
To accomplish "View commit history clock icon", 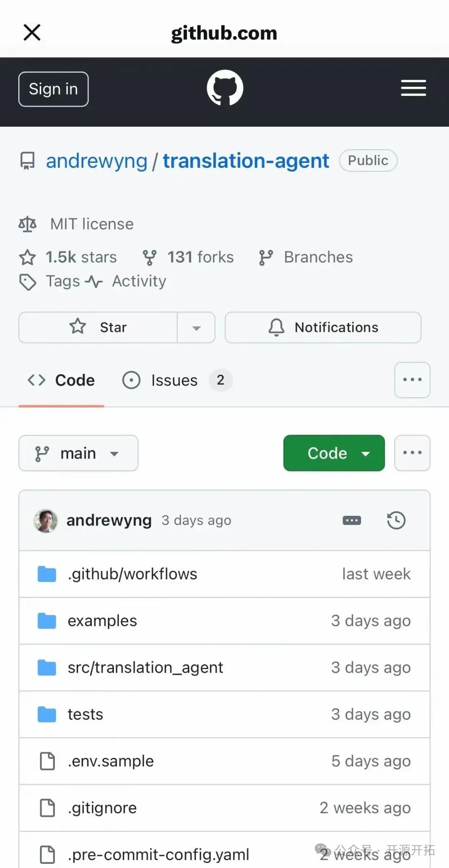I will tap(396, 520).
